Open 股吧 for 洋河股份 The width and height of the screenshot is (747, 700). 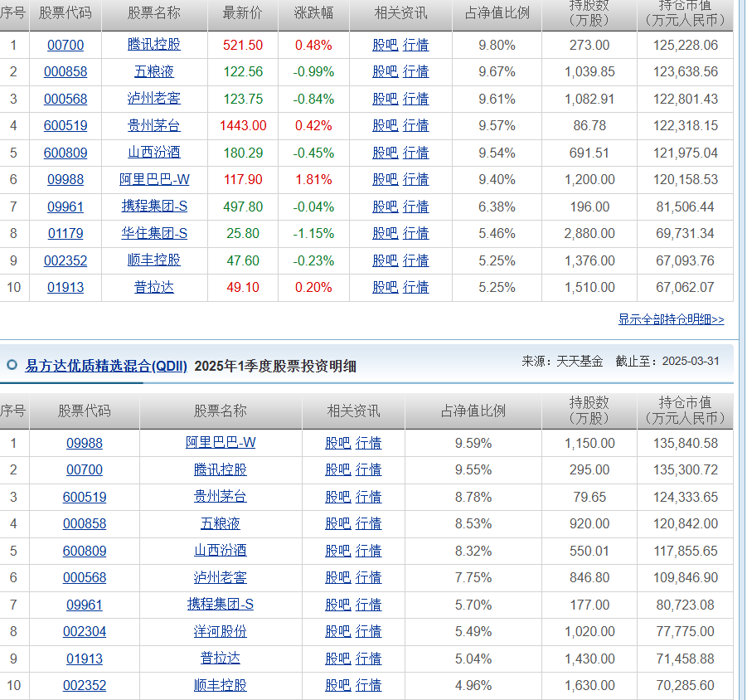tap(337, 632)
